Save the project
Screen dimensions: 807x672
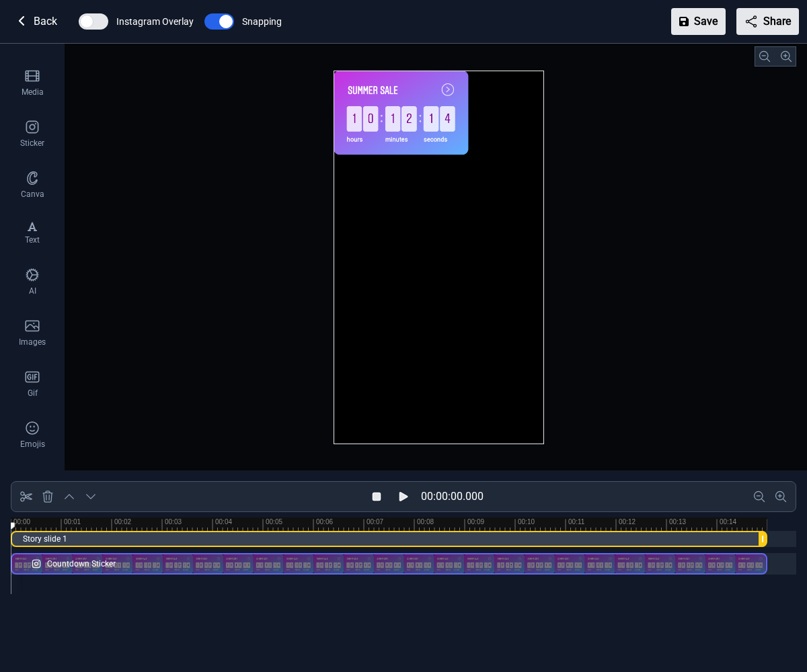[x=698, y=22]
